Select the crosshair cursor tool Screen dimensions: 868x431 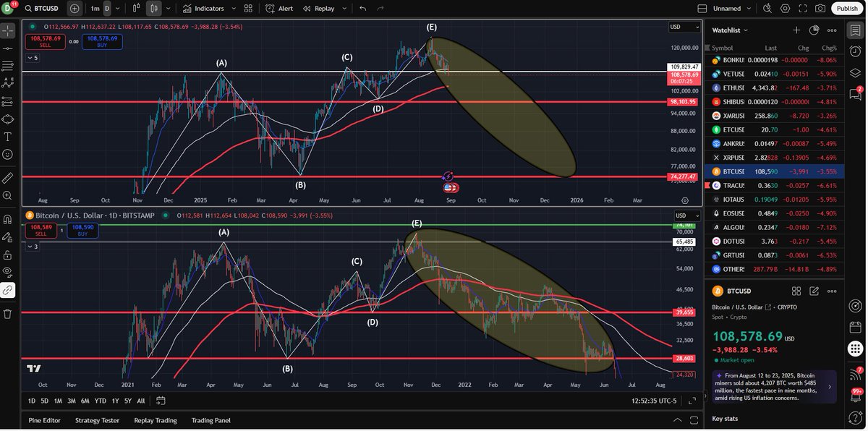pos(7,30)
